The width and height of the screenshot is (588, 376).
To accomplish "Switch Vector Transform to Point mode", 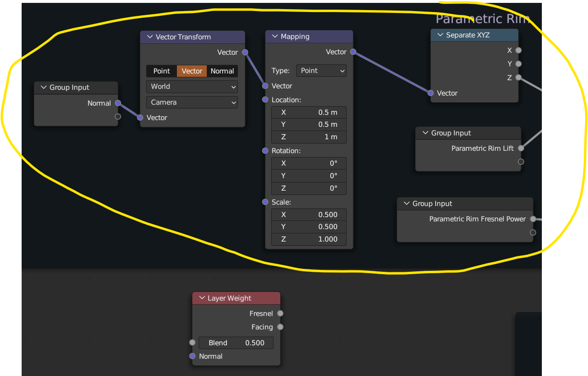I will [162, 71].
